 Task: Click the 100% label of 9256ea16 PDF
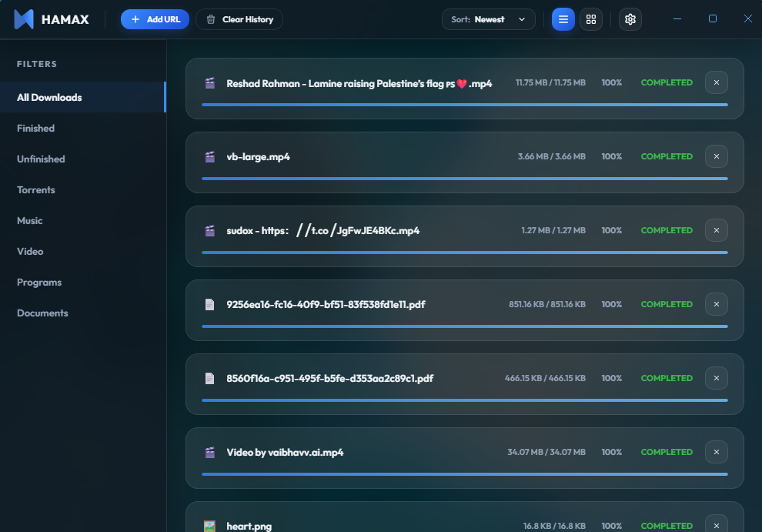click(612, 304)
